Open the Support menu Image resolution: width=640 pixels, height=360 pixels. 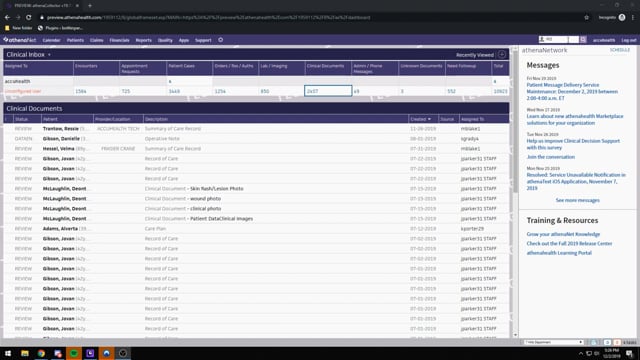pyautogui.click(x=203, y=40)
